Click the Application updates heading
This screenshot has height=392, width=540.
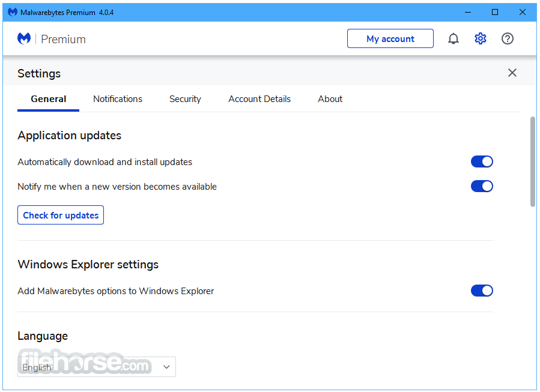click(69, 136)
